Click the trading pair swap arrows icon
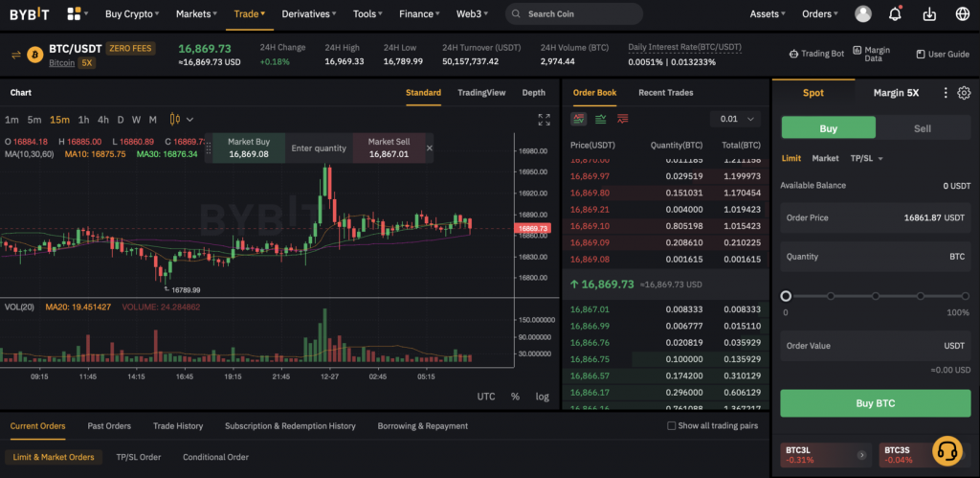 click(x=15, y=55)
